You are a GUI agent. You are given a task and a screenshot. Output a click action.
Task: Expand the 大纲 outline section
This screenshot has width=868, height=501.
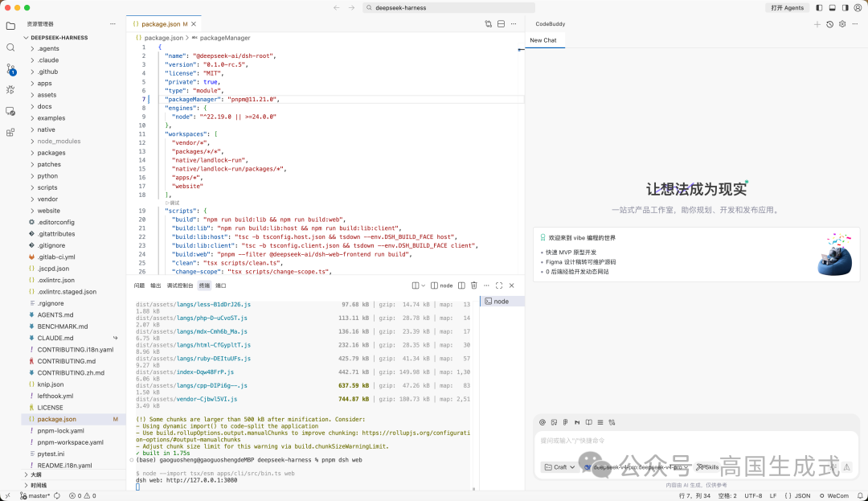(74, 475)
